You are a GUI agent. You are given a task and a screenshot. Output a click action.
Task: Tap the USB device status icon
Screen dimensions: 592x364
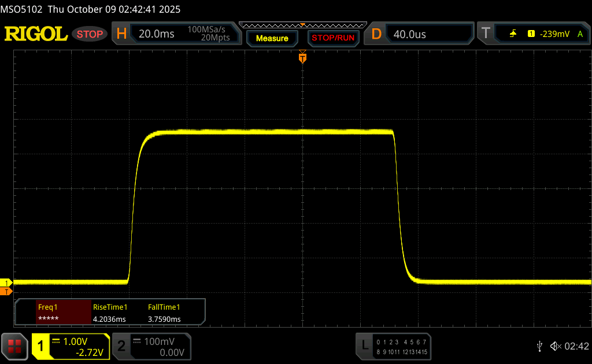pos(539,346)
